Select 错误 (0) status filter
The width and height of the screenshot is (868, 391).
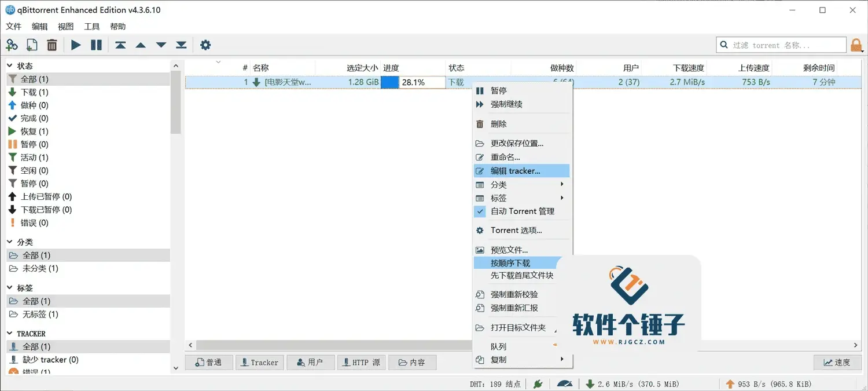88,223
